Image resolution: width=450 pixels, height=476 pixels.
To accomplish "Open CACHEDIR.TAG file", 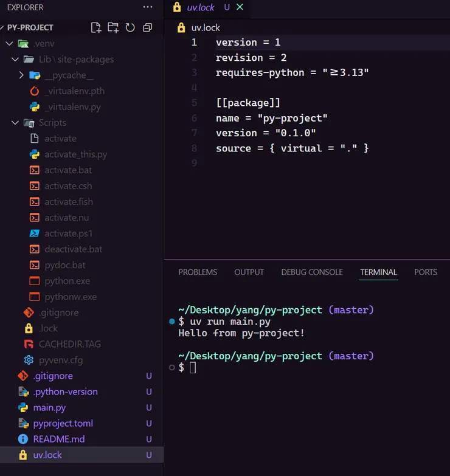I will [x=70, y=344].
